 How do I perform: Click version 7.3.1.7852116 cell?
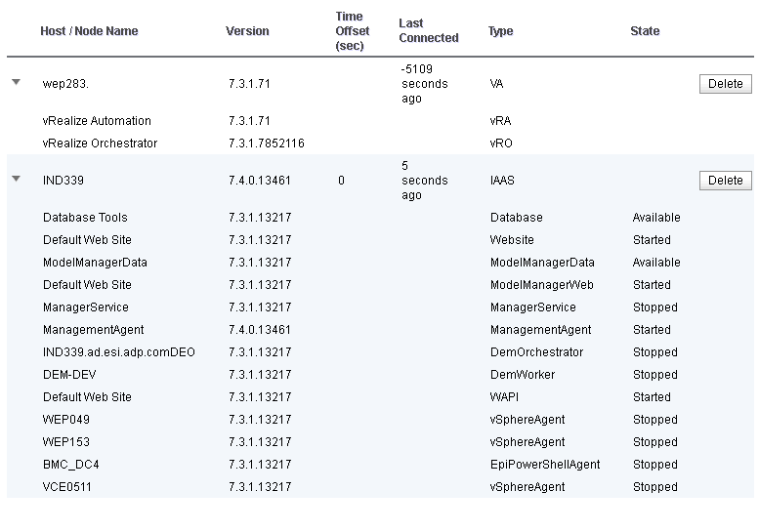[x=267, y=143]
